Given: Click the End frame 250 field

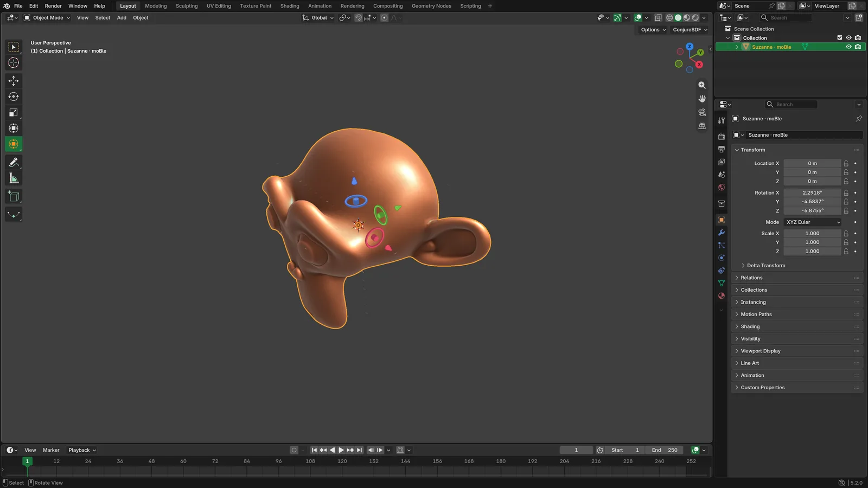Looking at the screenshot, I should (665, 450).
